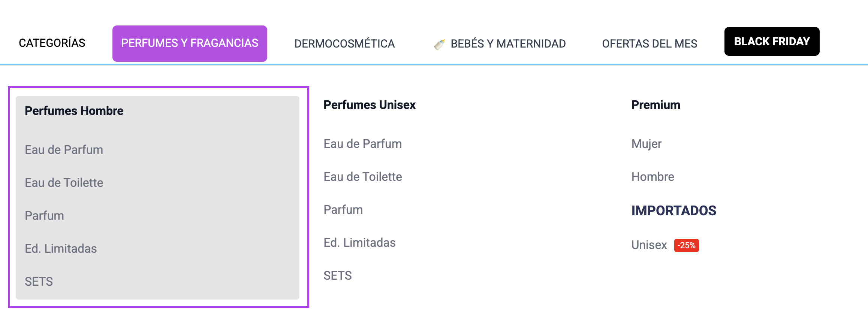The width and height of the screenshot is (868, 319).
Task: Choose Eau de Parfum under Perfumes Hombre
Action: click(64, 150)
